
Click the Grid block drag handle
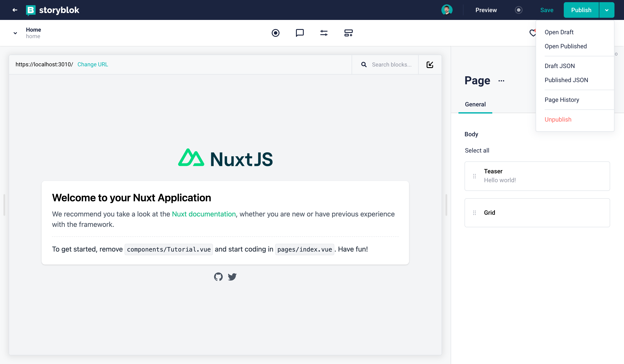474,213
